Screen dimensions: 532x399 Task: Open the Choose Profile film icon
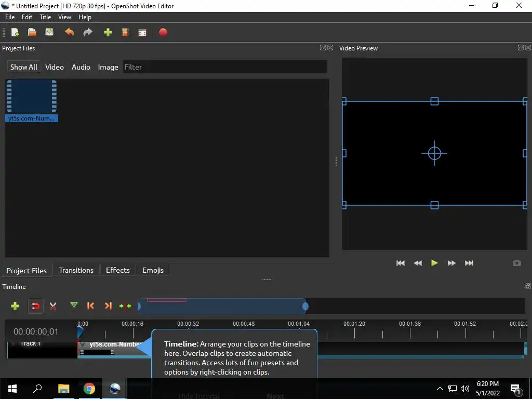pos(125,32)
